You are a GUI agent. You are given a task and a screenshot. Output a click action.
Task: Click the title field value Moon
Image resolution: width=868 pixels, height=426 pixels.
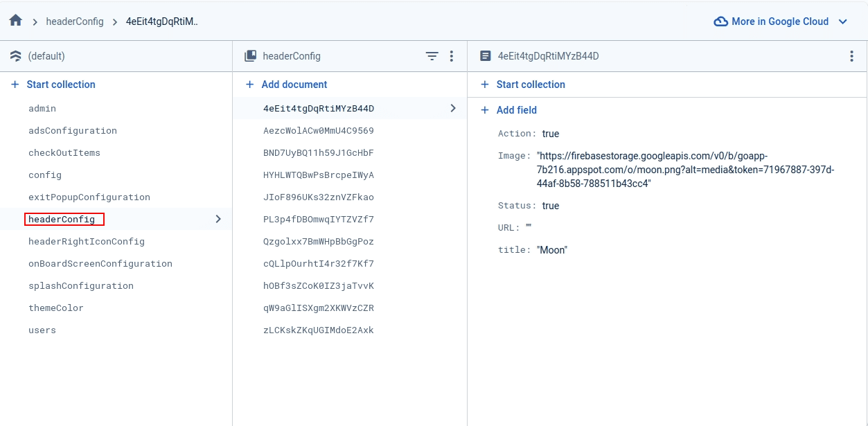coord(552,250)
